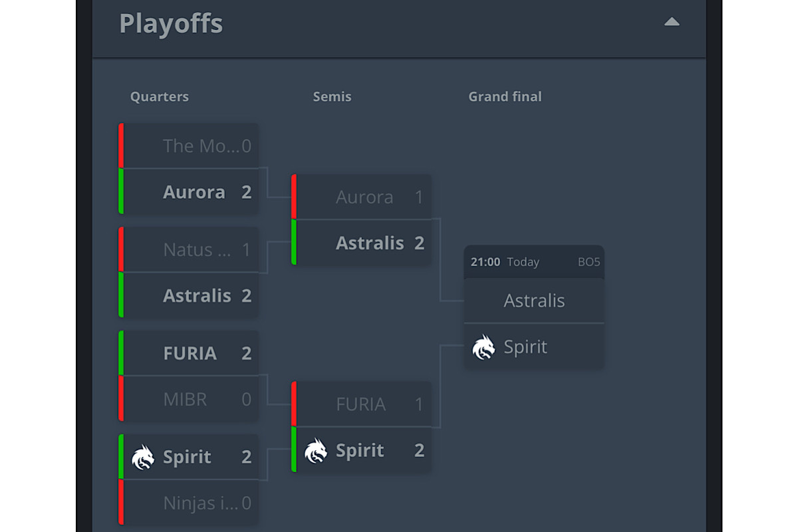
Task: Click Spirit logo in semis match
Action: (316, 451)
